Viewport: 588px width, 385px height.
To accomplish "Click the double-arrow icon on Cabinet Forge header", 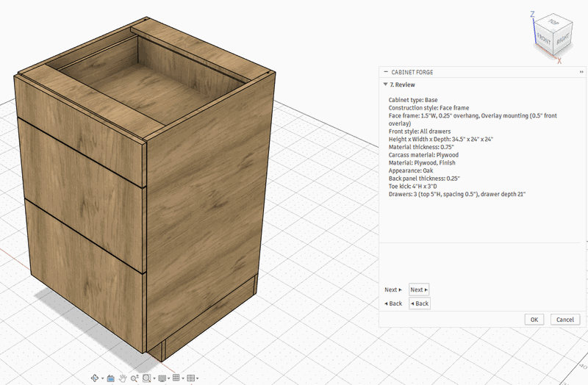I will click(581, 72).
